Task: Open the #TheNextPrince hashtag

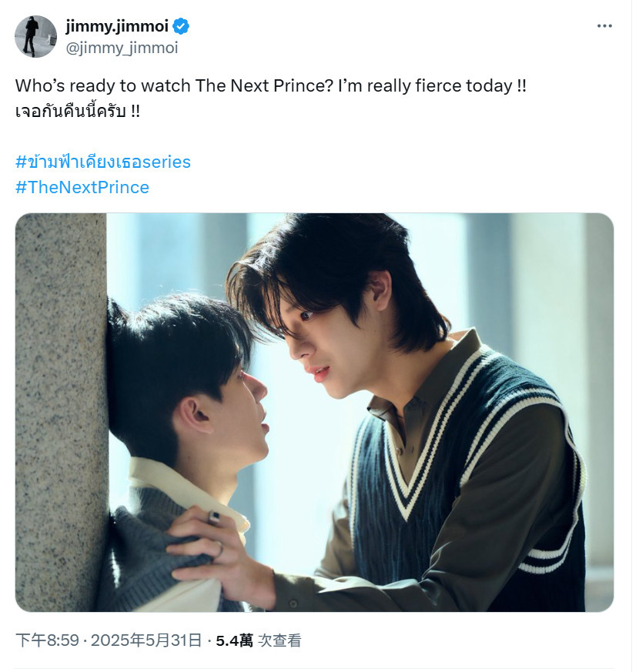Action: (x=82, y=187)
